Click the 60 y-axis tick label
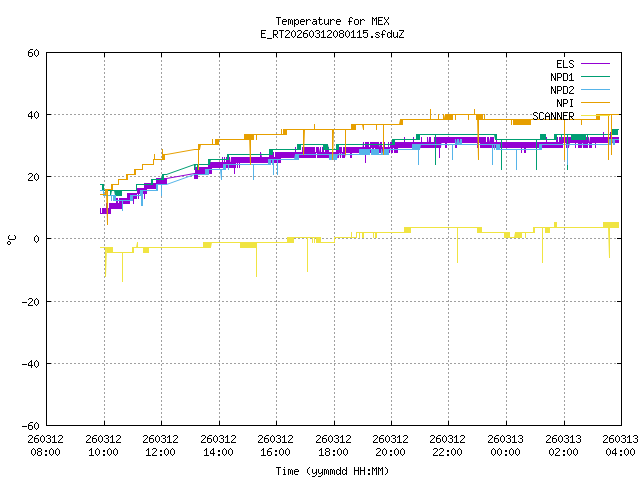 [x=33, y=53]
